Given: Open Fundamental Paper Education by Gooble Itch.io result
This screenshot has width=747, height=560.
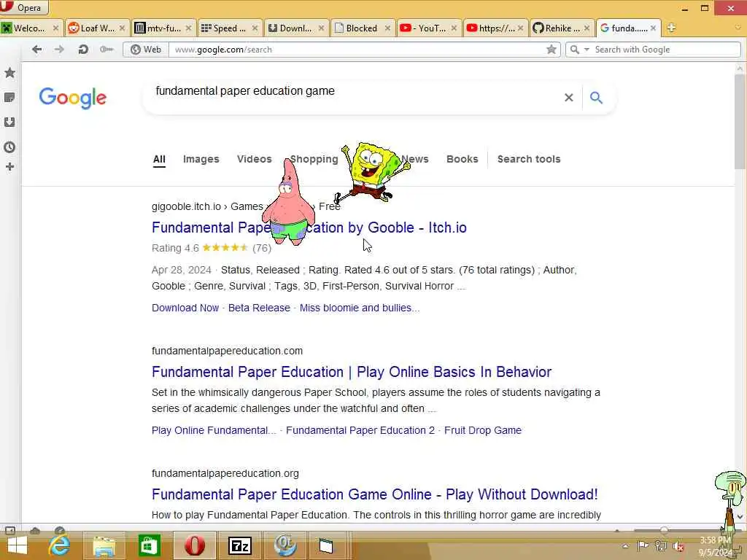Looking at the screenshot, I should (x=309, y=227).
